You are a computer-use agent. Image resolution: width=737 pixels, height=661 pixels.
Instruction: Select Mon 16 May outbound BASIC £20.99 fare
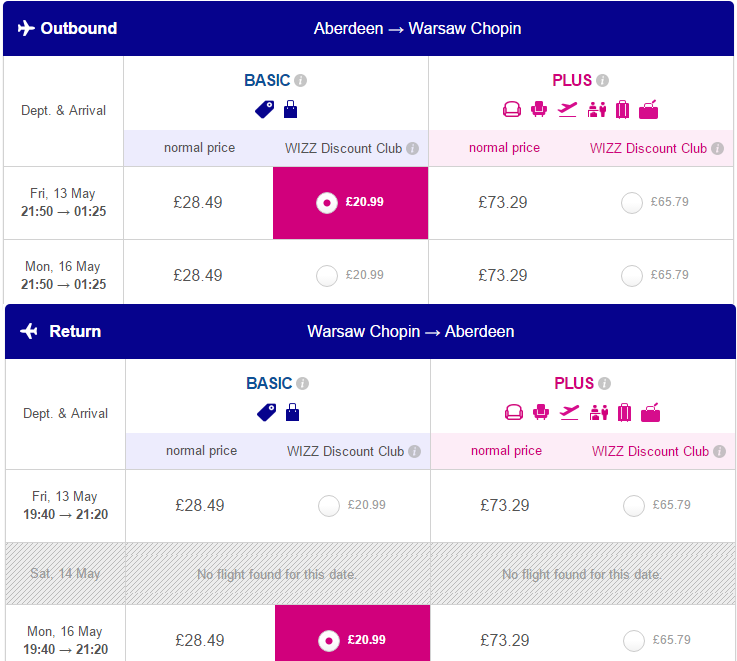pyautogui.click(x=327, y=276)
